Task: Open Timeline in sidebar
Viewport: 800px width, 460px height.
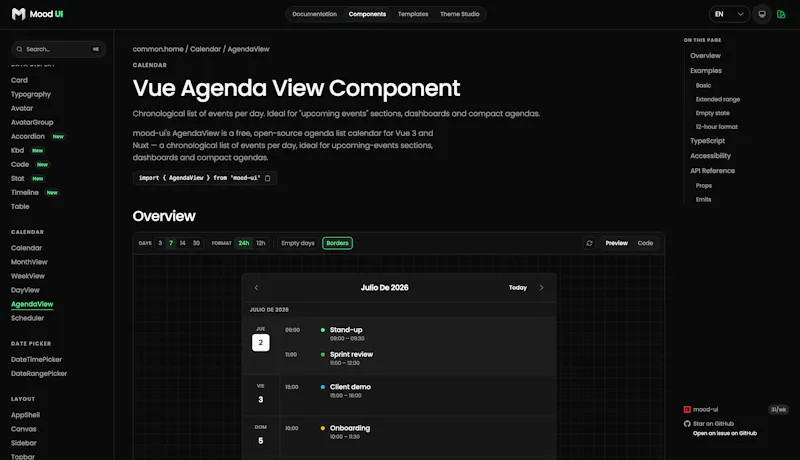Action: 25,192
